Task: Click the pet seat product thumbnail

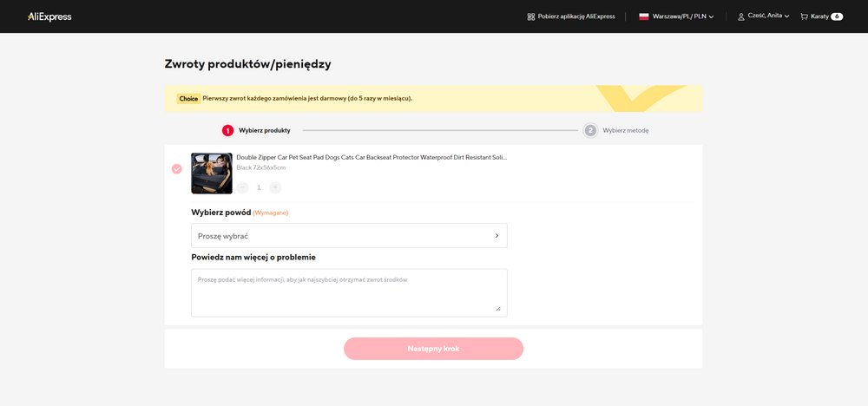Action: [212, 173]
